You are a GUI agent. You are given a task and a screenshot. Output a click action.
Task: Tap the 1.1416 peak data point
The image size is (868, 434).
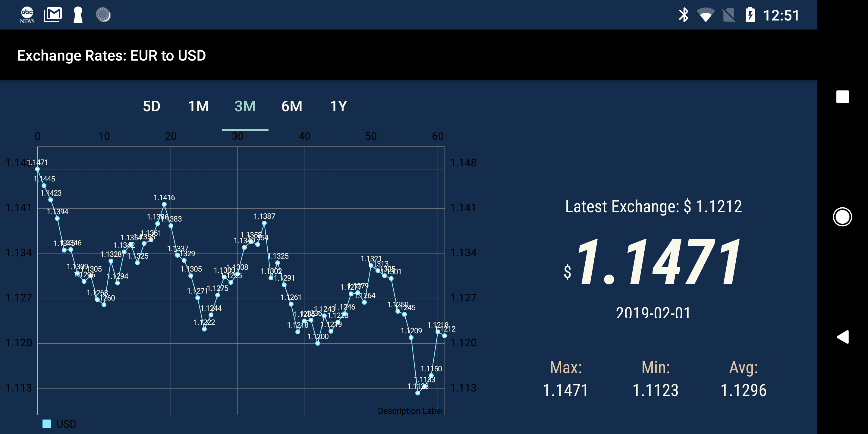[x=164, y=205]
